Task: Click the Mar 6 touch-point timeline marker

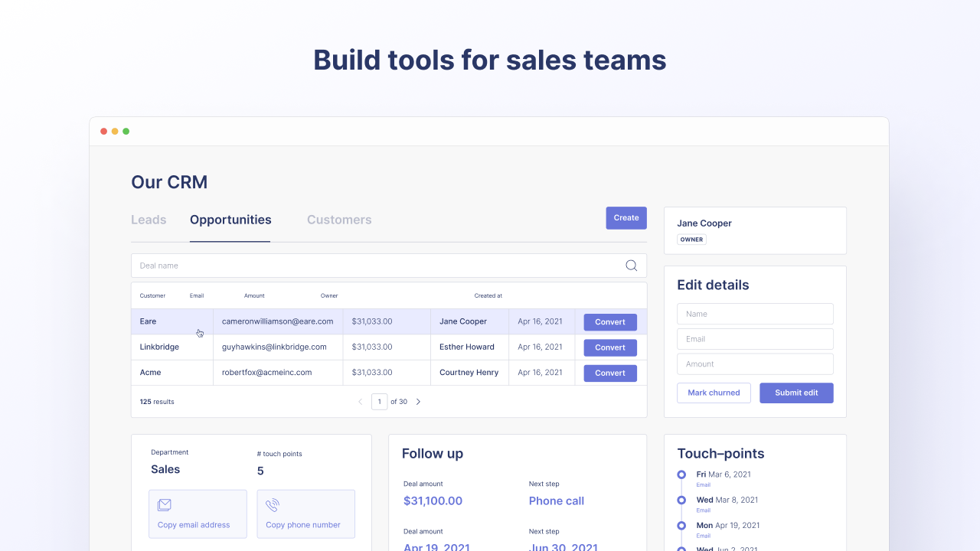Action: click(x=681, y=474)
